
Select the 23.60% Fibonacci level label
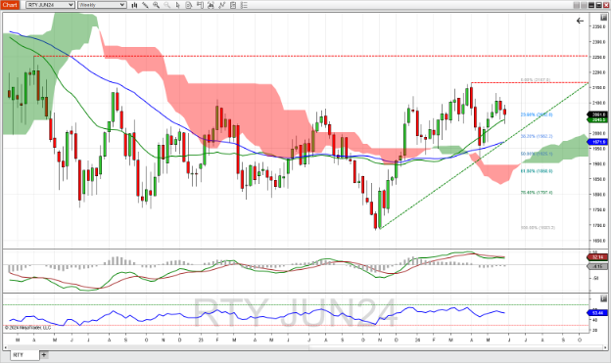[537, 114]
